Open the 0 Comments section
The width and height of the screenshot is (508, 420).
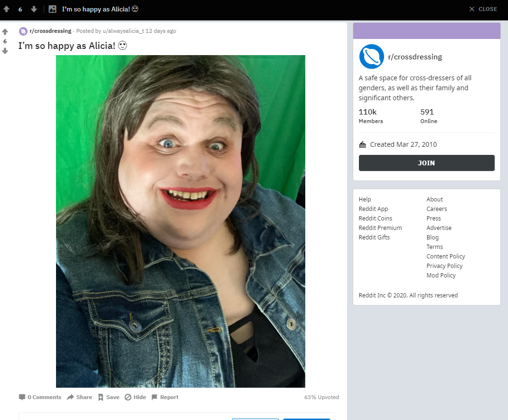pos(40,397)
